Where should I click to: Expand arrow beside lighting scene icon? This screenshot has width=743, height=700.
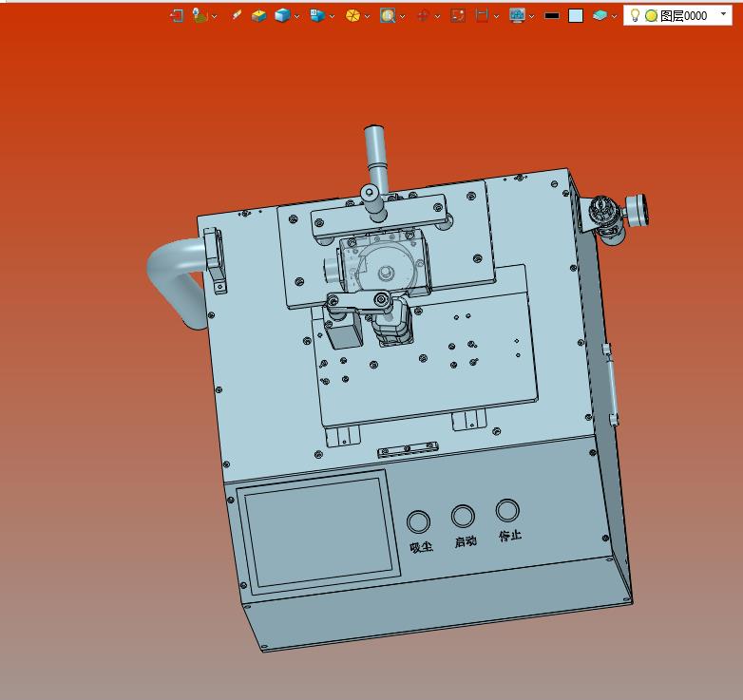(214, 16)
